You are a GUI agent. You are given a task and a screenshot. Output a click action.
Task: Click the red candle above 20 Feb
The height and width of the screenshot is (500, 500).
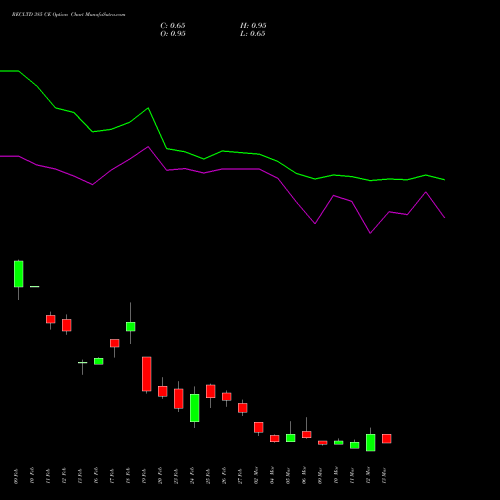tap(163, 391)
